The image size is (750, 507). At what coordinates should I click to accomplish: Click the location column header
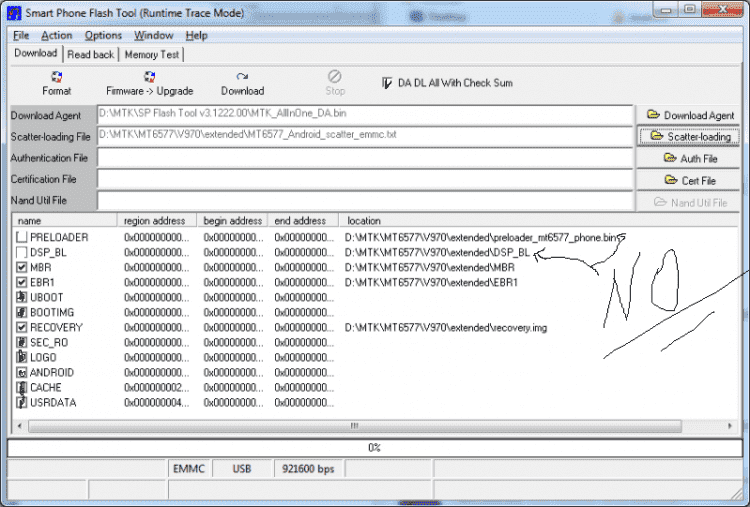[x=538, y=220]
